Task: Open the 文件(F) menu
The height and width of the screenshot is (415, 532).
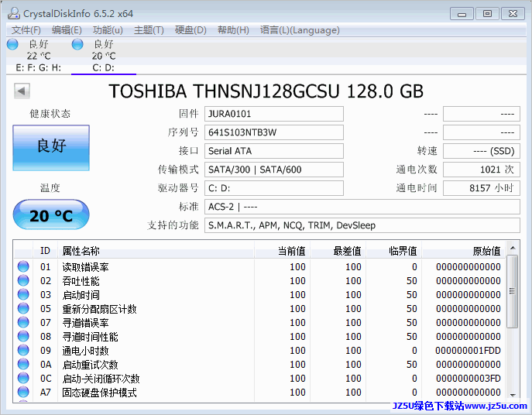Action: click(26, 30)
